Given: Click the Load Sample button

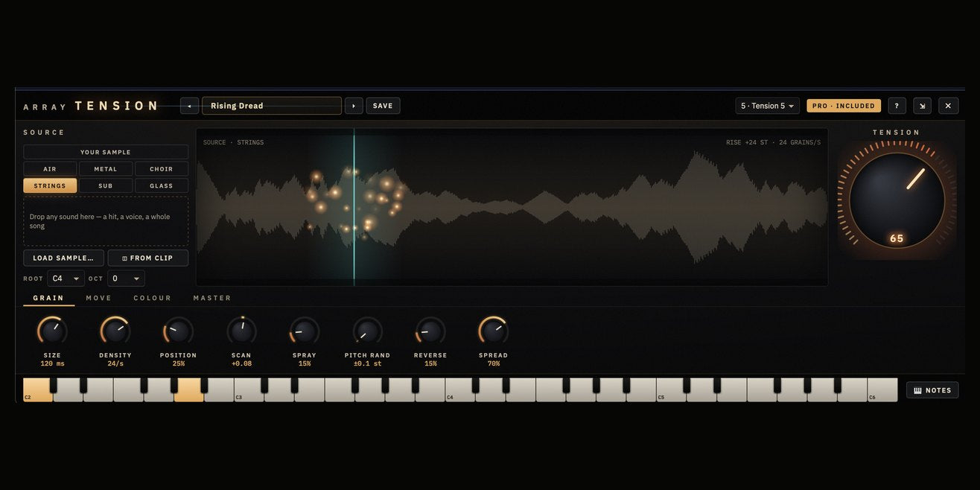Looking at the screenshot, I should pos(63,258).
